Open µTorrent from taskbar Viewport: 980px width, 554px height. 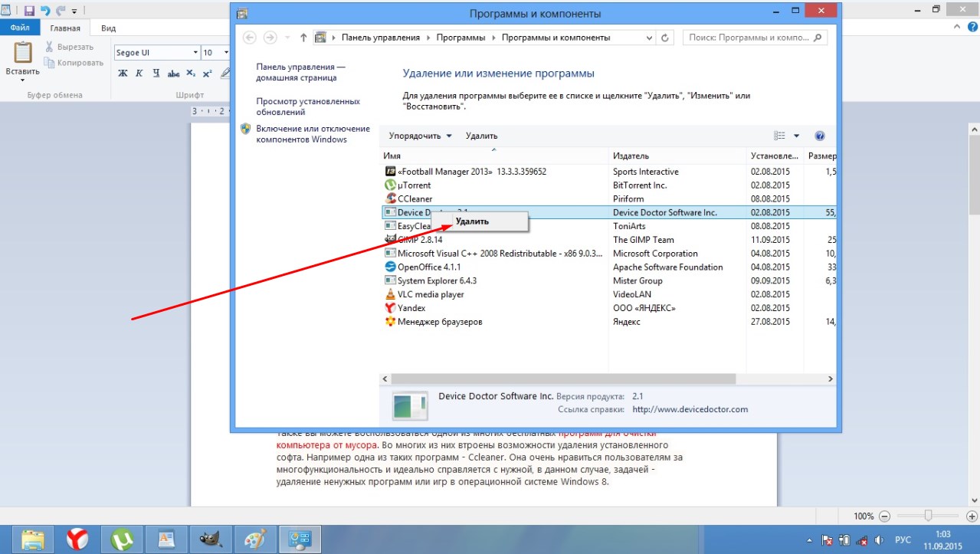coord(121,539)
